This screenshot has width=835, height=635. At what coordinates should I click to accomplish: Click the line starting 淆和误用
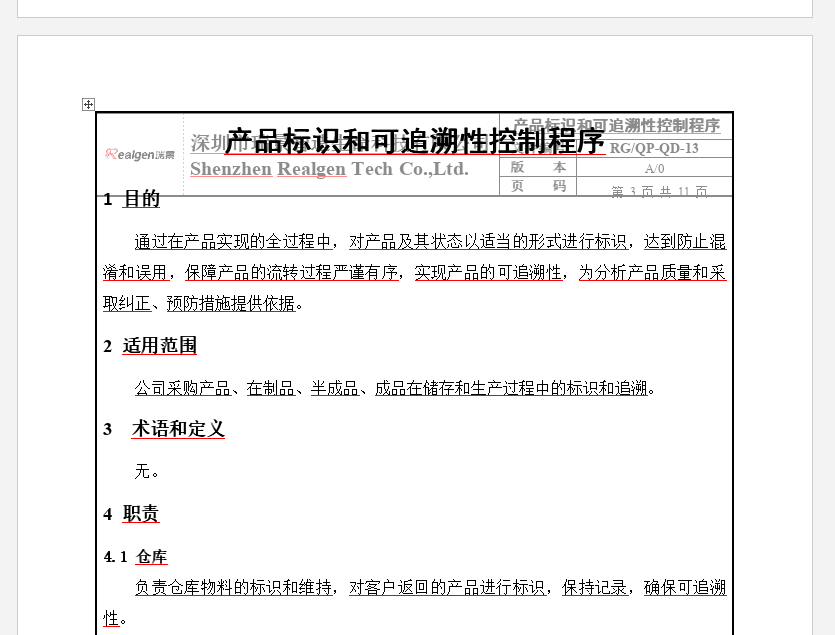414,272
